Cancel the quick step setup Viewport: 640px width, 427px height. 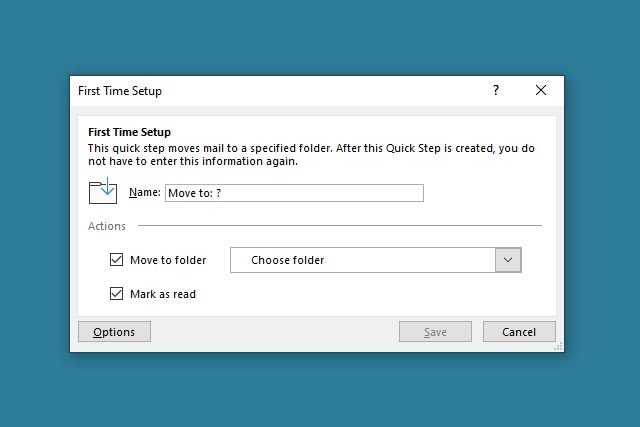click(519, 331)
